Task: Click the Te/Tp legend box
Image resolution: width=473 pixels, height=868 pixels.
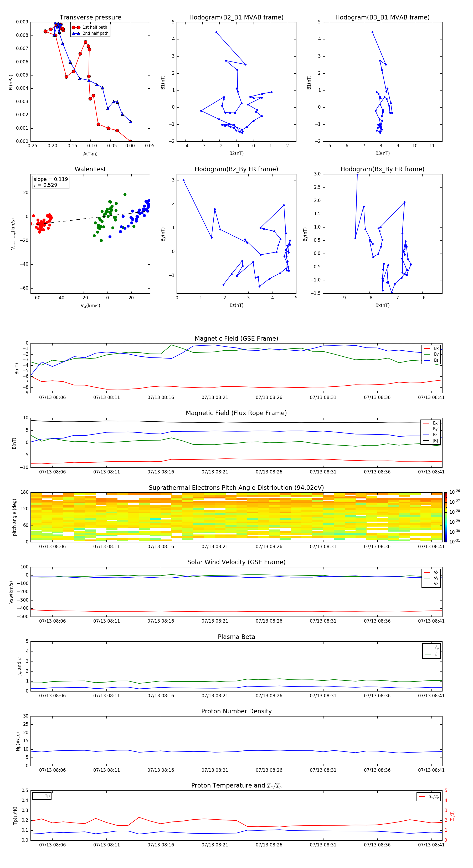Action: (x=429, y=796)
